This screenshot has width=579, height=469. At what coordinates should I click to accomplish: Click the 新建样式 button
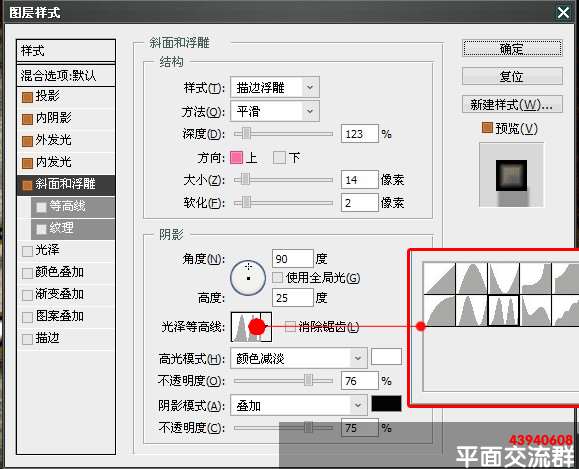click(x=512, y=105)
